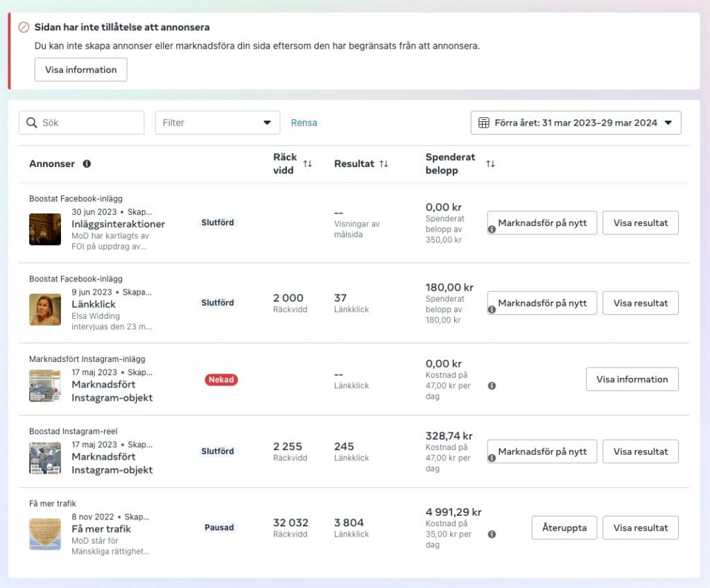The height and width of the screenshot is (588, 710).
Task: Click inside the Sök search field
Action: pyautogui.click(x=83, y=122)
